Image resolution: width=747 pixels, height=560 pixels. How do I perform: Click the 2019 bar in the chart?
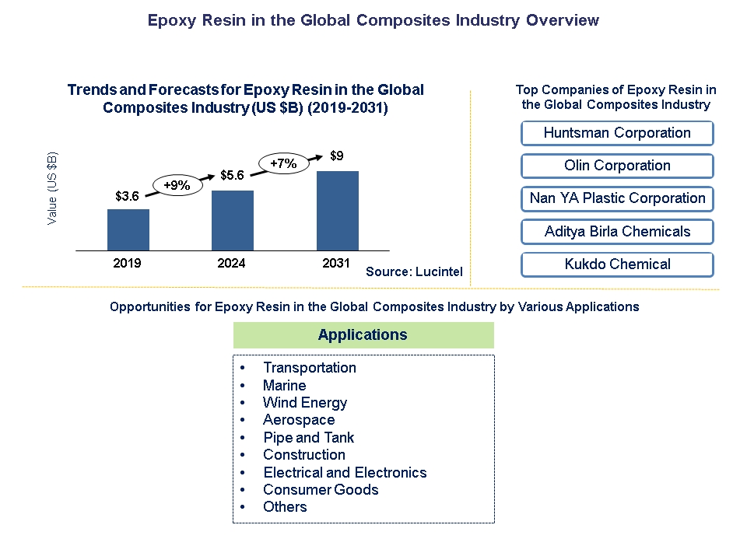point(128,229)
